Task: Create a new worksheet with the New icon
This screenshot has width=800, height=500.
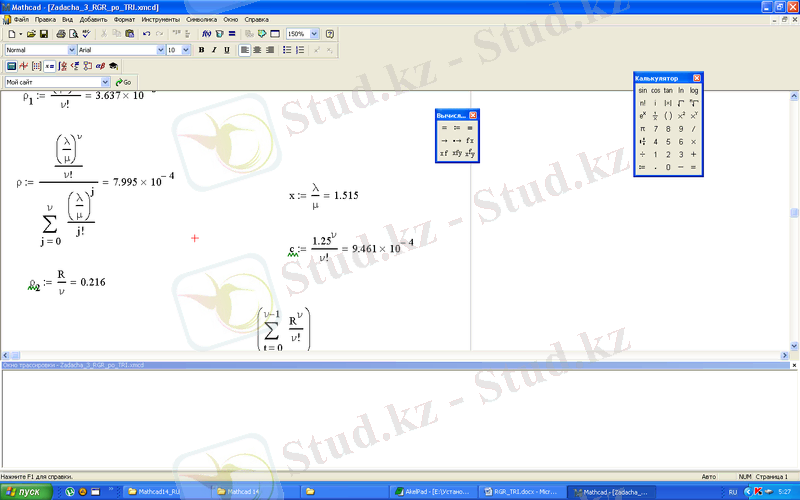Action: 11,34
